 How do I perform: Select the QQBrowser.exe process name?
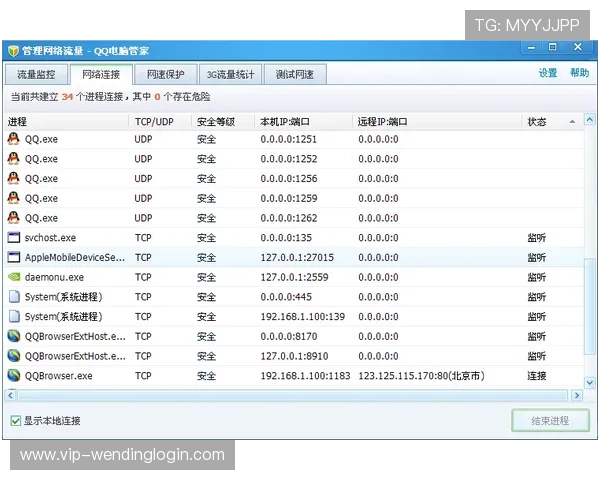click(59, 376)
